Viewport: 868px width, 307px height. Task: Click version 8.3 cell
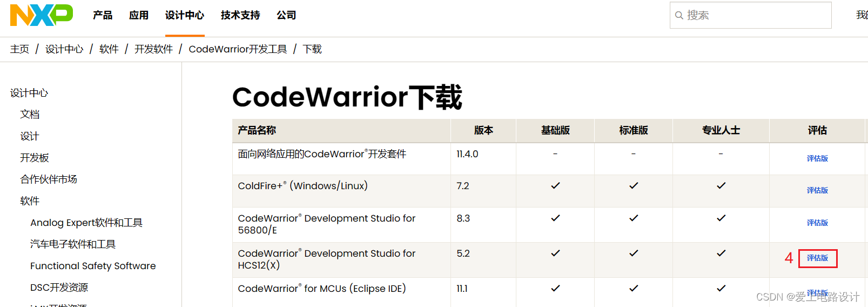[x=463, y=218]
